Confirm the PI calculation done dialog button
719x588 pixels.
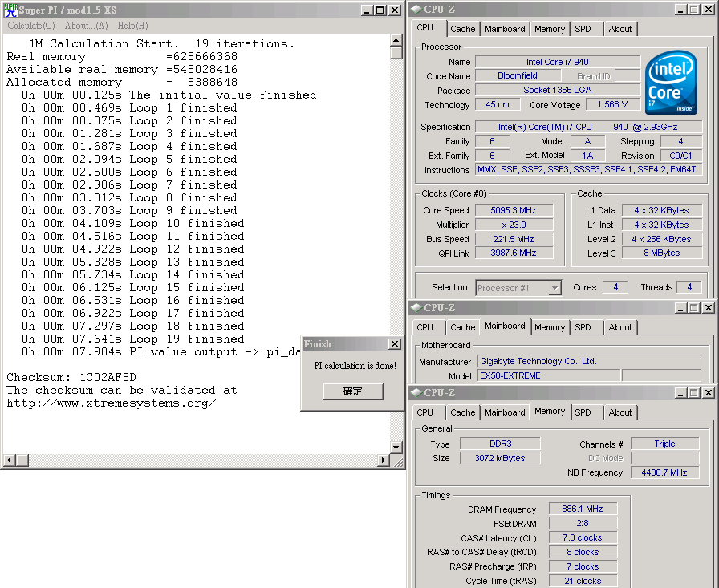(353, 391)
